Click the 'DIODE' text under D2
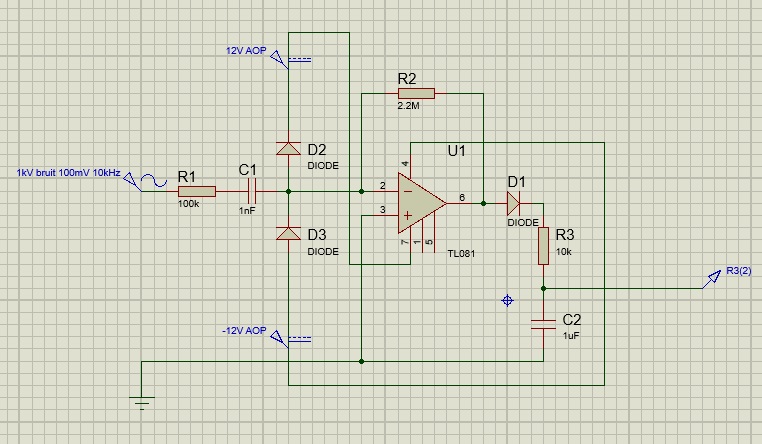Viewport: 762px width, 444px height. click(323, 166)
